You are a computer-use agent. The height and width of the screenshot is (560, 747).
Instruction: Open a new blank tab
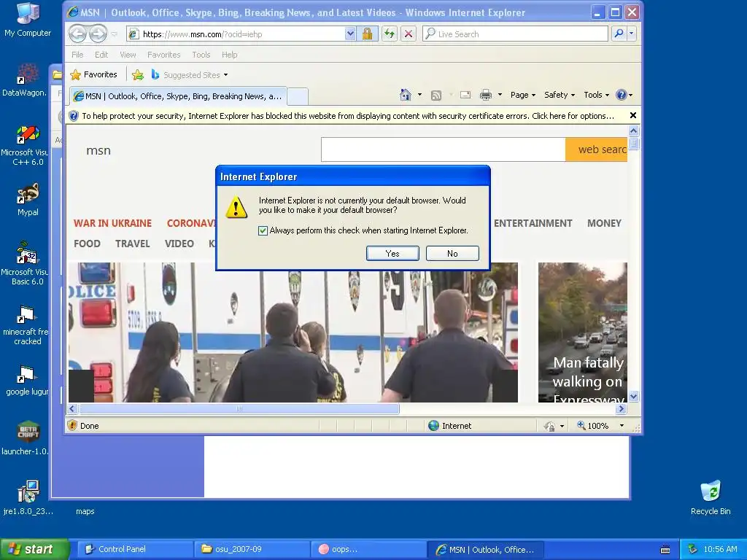[298, 97]
